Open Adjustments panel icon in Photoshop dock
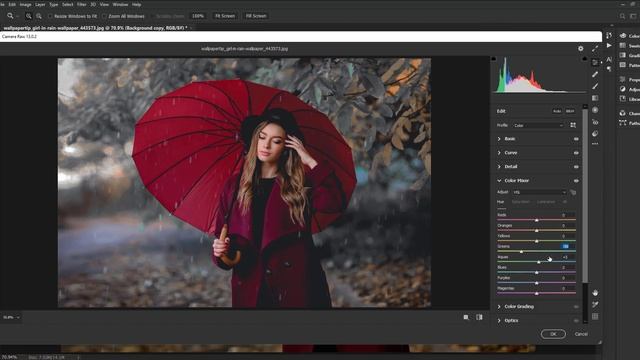This screenshot has width=640, height=360. coord(623,89)
